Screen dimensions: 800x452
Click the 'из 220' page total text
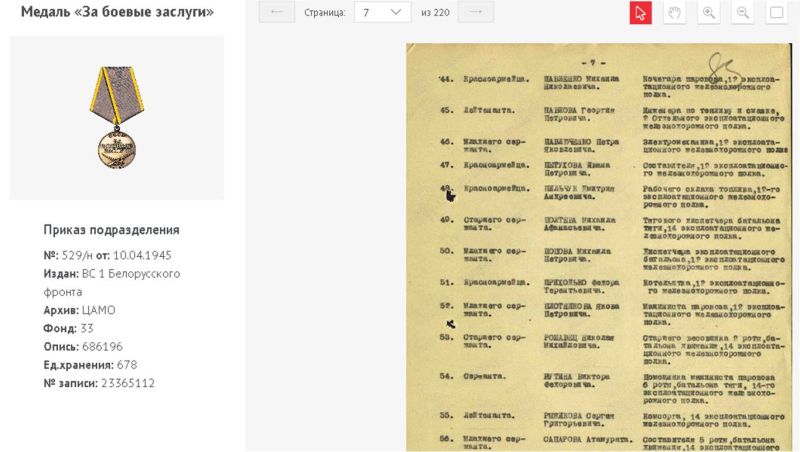(435, 13)
